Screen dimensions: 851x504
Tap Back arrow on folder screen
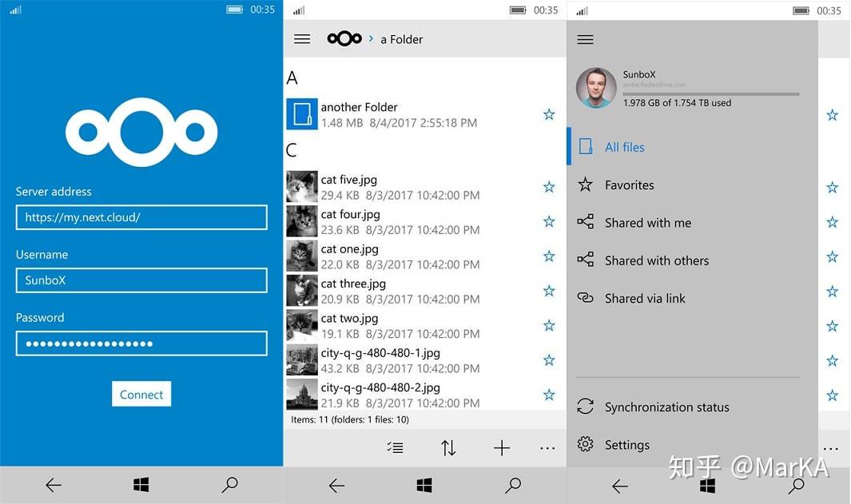336,486
